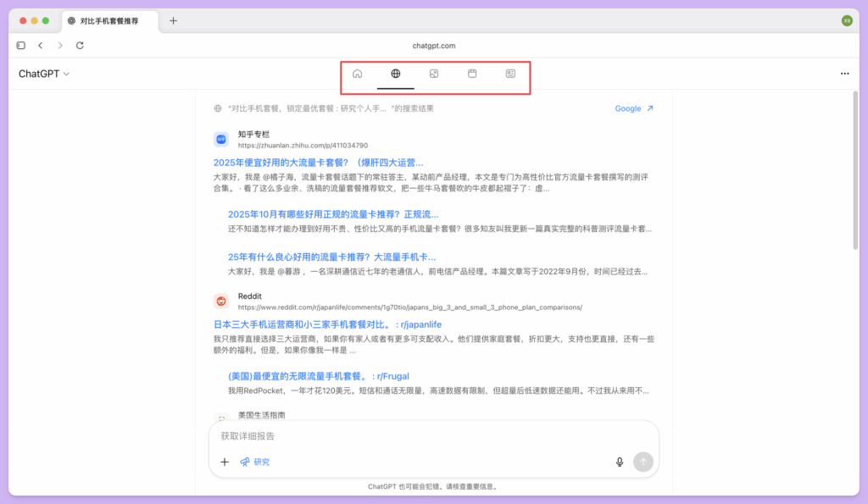Open attachment options with the plus button
This screenshot has width=868, height=504.
[x=225, y=462]
